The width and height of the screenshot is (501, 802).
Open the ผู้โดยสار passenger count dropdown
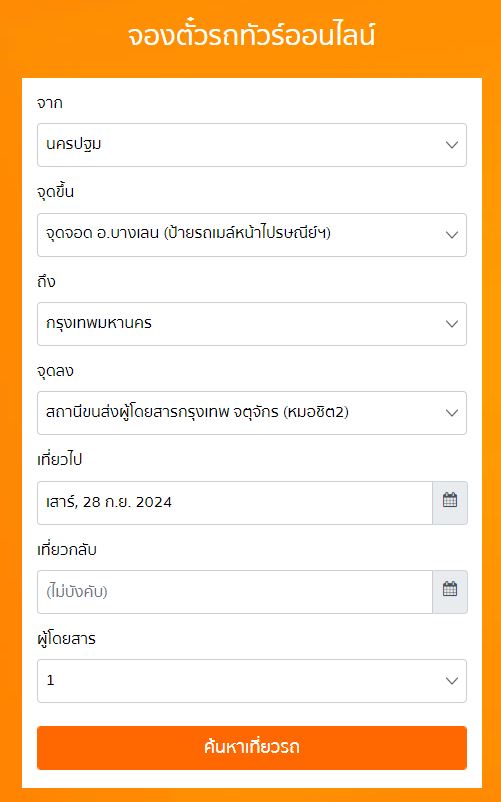pyautogui.click(x=252, y=681)
